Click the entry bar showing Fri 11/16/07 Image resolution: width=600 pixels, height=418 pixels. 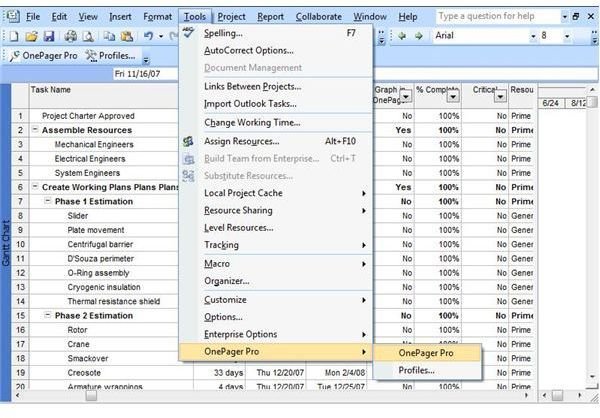(356, 73)
